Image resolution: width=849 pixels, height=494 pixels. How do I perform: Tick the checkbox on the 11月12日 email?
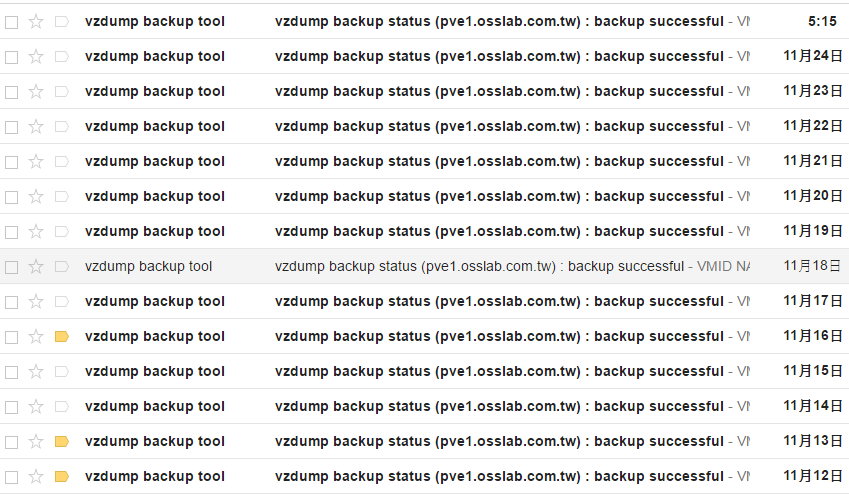(x=12, y=476)
